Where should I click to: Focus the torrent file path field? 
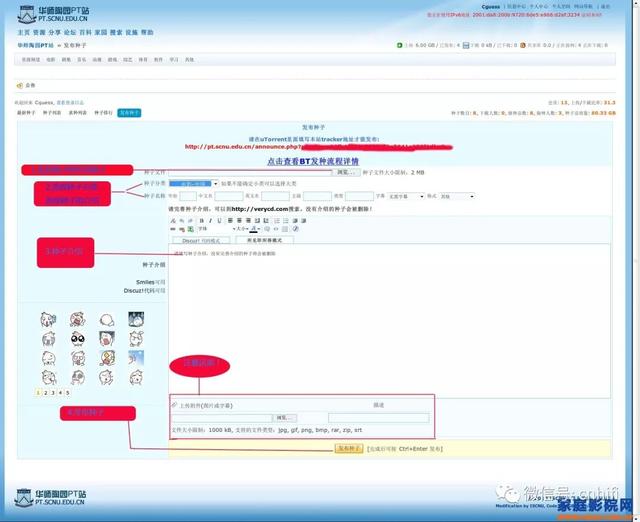[x=250, y=173]
